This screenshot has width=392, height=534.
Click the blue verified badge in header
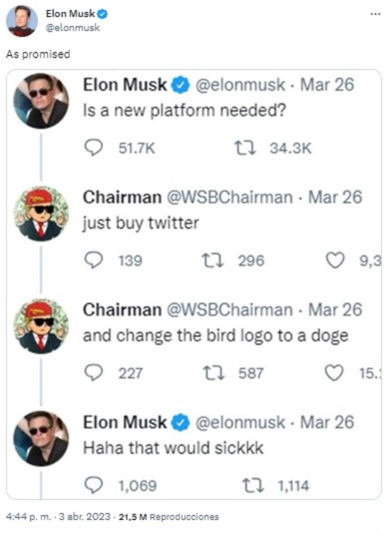tap(103, 15)
